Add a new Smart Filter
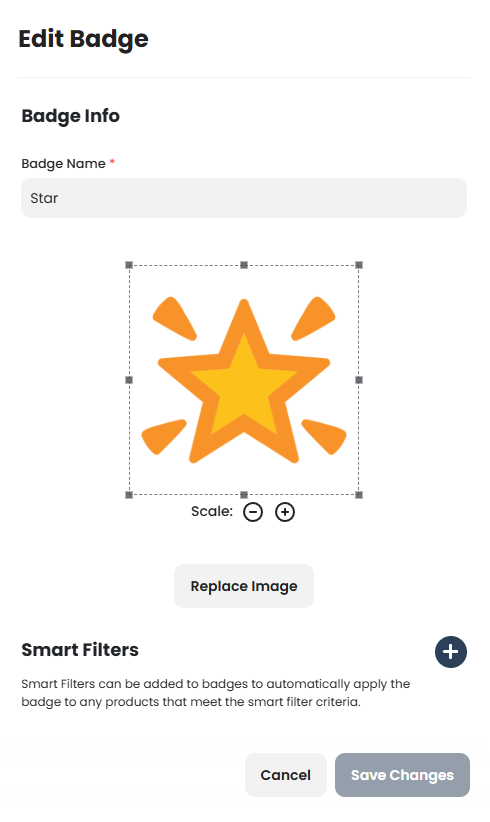Image resolution: width=490 pixels, height=822 pixels. click(x=451, y=652)
